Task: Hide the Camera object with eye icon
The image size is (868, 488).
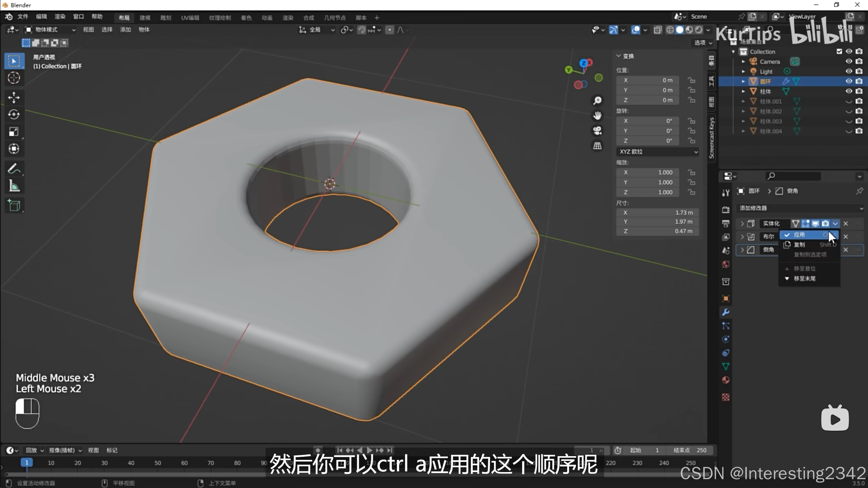Action: pos(849,61)
